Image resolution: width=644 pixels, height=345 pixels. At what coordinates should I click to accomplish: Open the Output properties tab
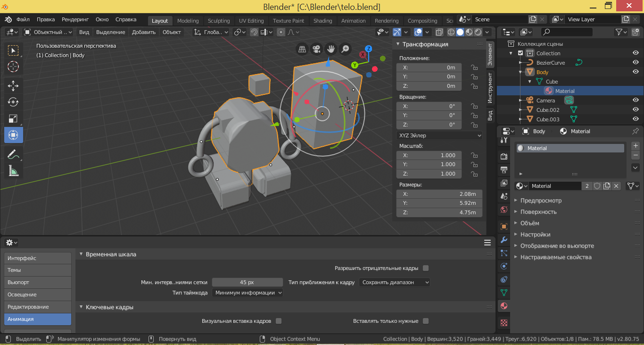click(x=504, y=170)
